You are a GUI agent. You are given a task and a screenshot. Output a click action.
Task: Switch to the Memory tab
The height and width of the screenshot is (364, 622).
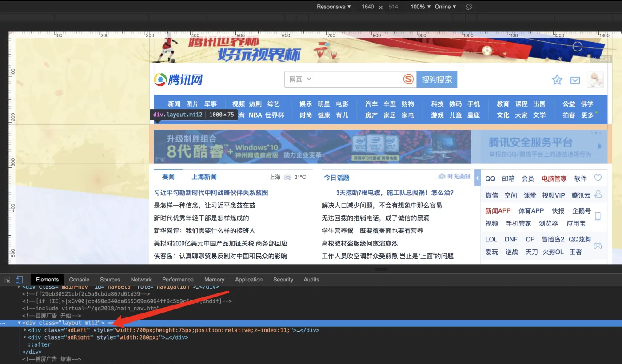click(x=214, y=280)
